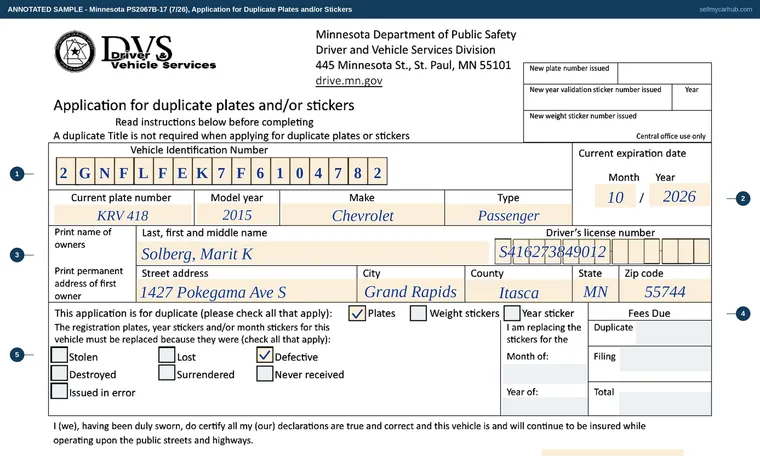This screenshot has width=760, height=456.
Task: Click the Make field showing Chevrolet
Action: point(363,215)
